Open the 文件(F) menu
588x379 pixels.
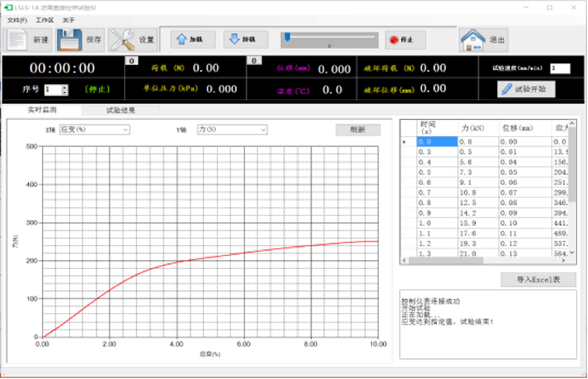pos(17,20)
